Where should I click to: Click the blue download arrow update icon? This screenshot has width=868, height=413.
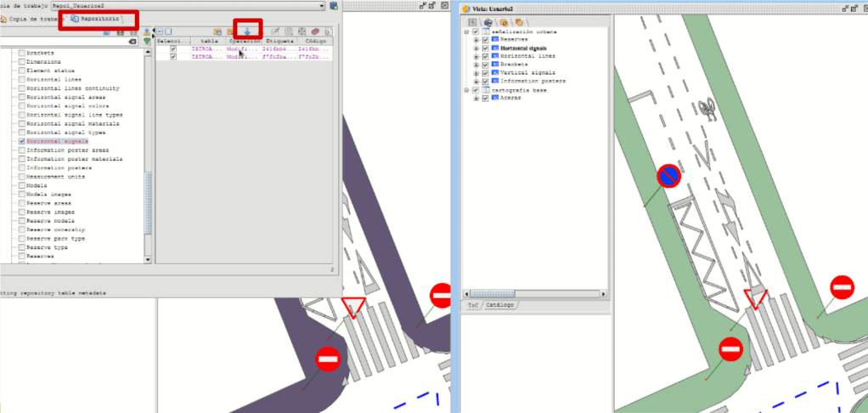click(248, 30)
